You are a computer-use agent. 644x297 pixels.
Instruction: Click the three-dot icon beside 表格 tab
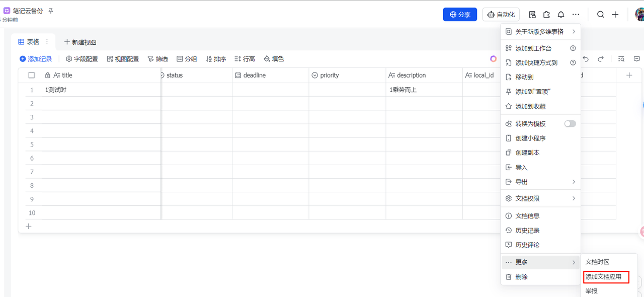tap(47, 42)
